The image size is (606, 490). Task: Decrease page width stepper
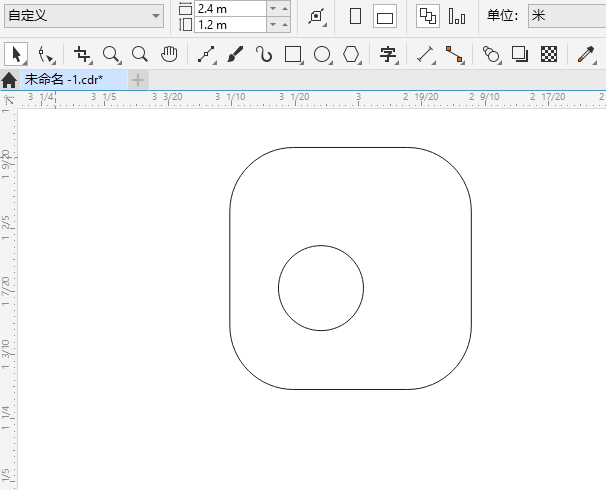273,9
